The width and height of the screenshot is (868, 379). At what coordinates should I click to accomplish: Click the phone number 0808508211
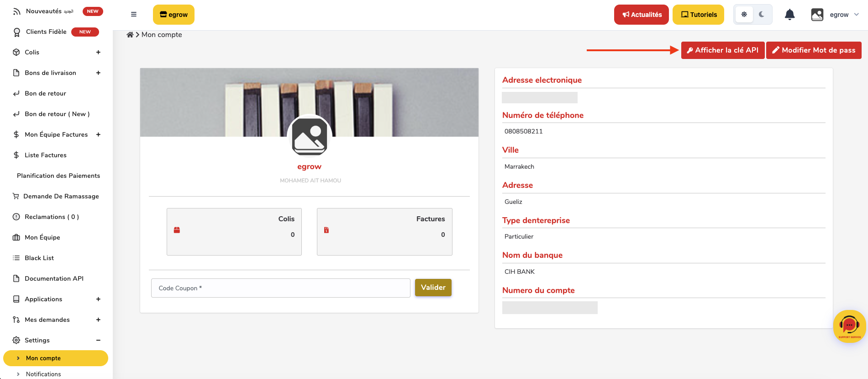point(524,131)
